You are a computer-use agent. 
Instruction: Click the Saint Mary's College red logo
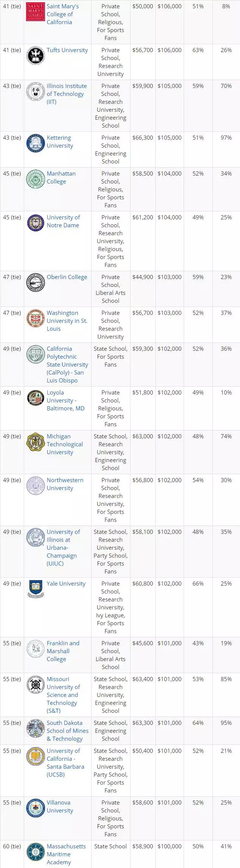[36, 12]
